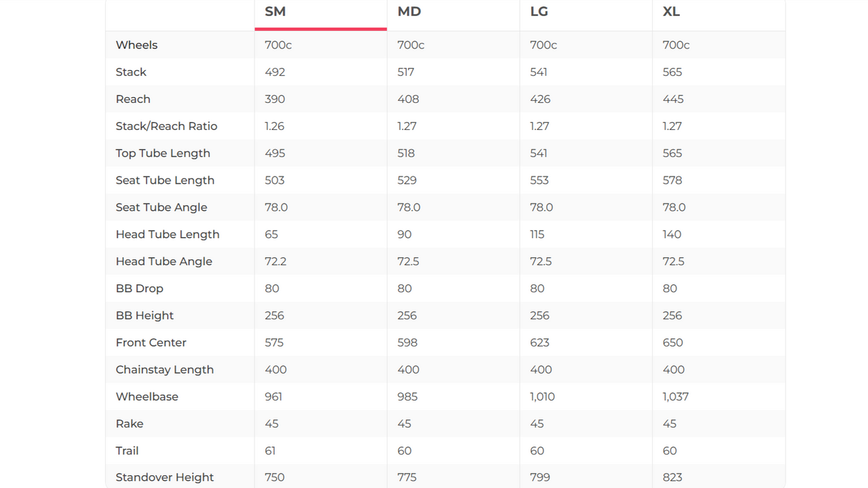Click the SM Stack value 492
The image size is (868, 488).
click(x=275, y=72)
